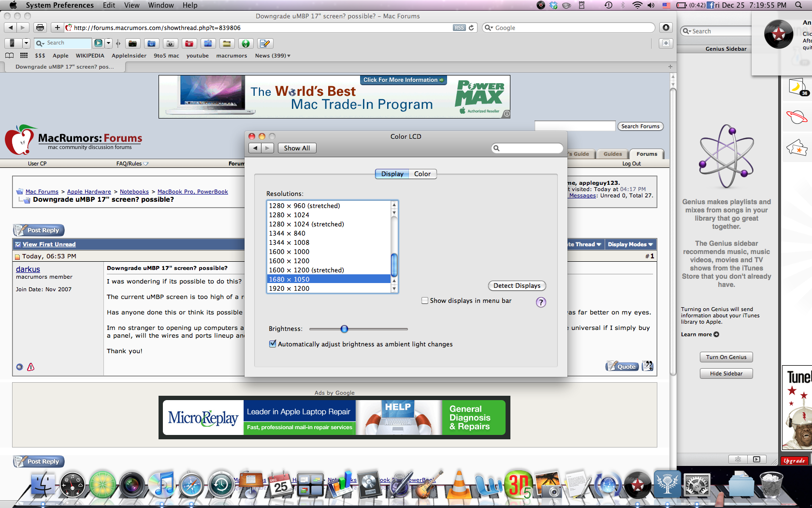The height and width of the screenshot is (508, 812).
Task: Click the System Preferences search field
Action: [527, 148]
